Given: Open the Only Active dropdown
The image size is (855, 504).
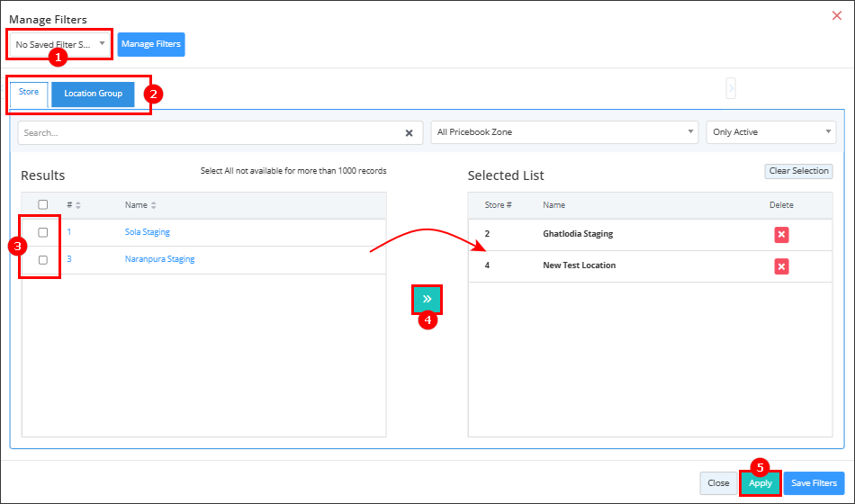Looking at the screenshot, I should pos(771,132).
